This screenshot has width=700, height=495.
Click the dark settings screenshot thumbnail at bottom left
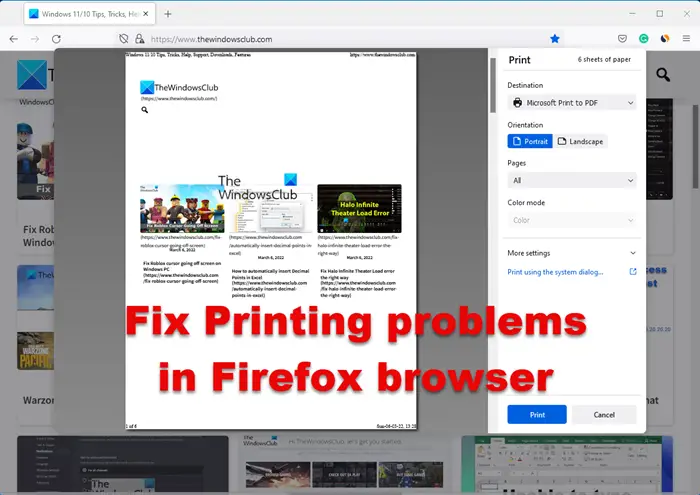123,464
